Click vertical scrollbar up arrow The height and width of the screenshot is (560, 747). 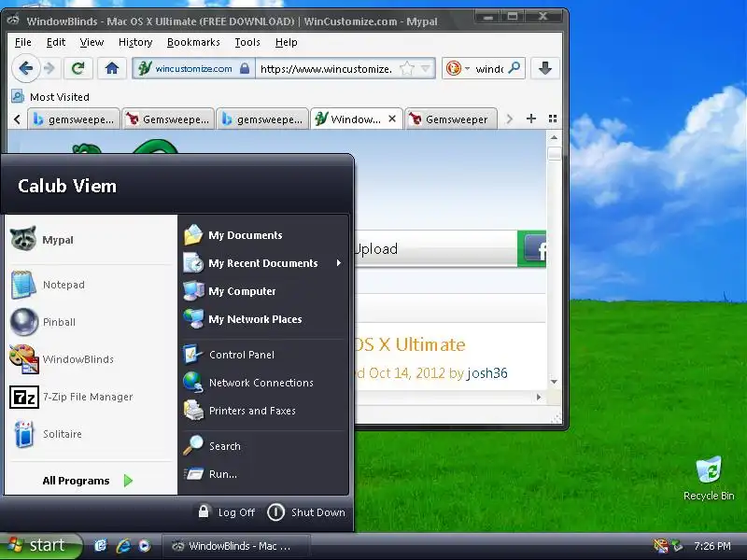(x=554, y=137)
